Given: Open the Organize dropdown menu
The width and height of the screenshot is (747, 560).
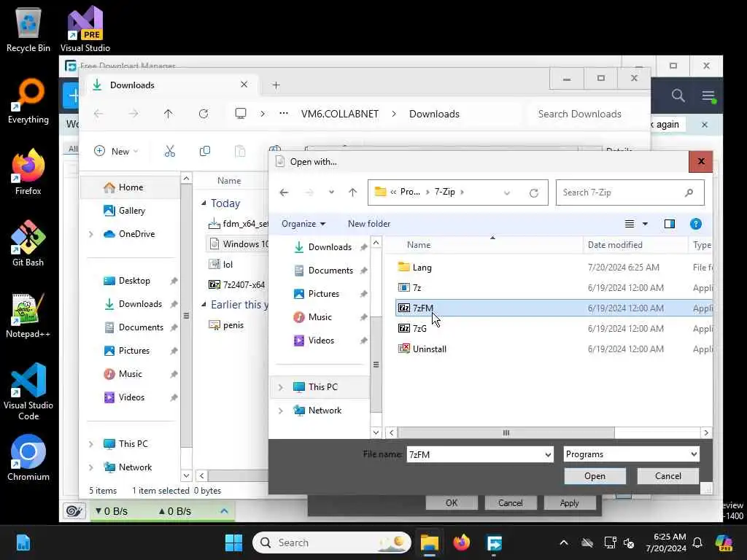Looking at the screenshot, I should (303, 224).
